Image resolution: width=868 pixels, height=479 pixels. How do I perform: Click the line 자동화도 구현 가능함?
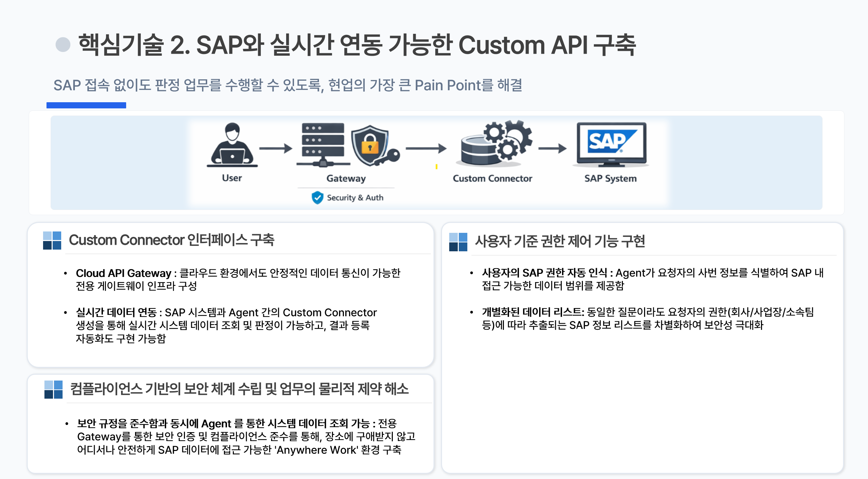(x=121, y=338)
